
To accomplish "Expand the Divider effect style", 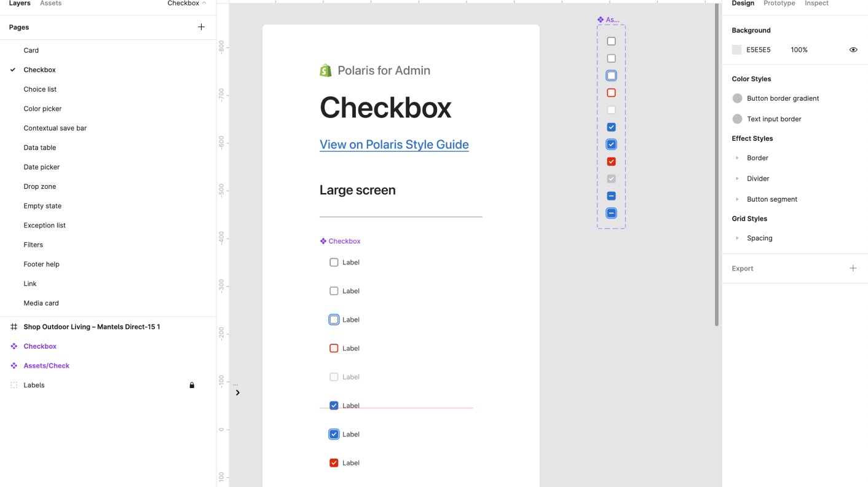I will click(x=737, y=179).
